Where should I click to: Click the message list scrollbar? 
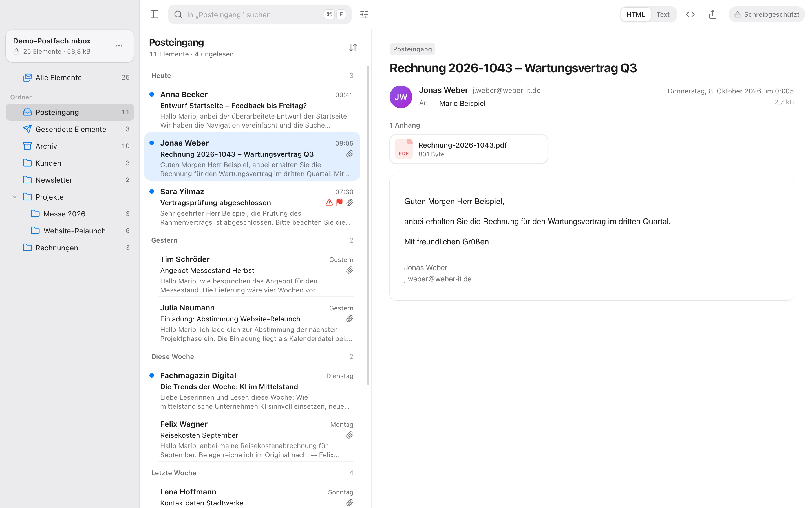point(368,225)
